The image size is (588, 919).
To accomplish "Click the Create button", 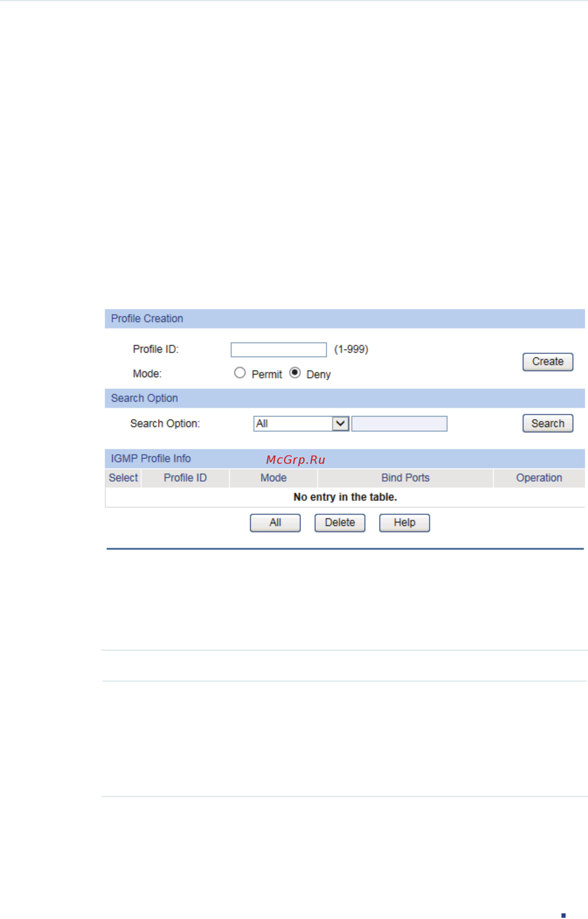I will pos(548,362).
